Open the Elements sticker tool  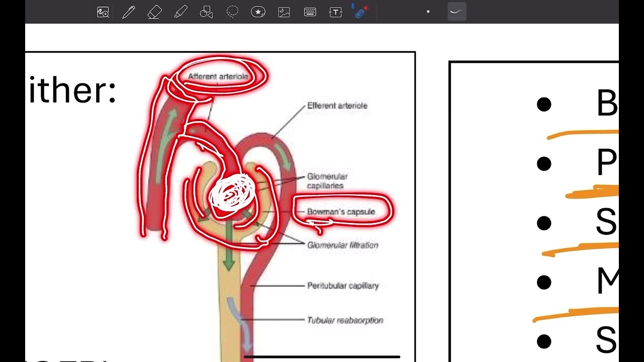258,12
